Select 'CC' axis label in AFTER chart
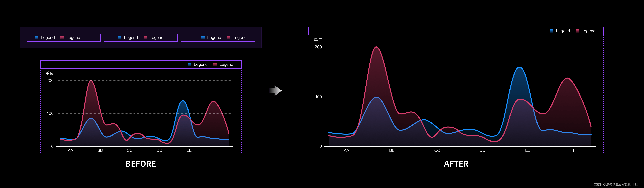The width and height of the screenshot is (644, 188). click(437, 150)
